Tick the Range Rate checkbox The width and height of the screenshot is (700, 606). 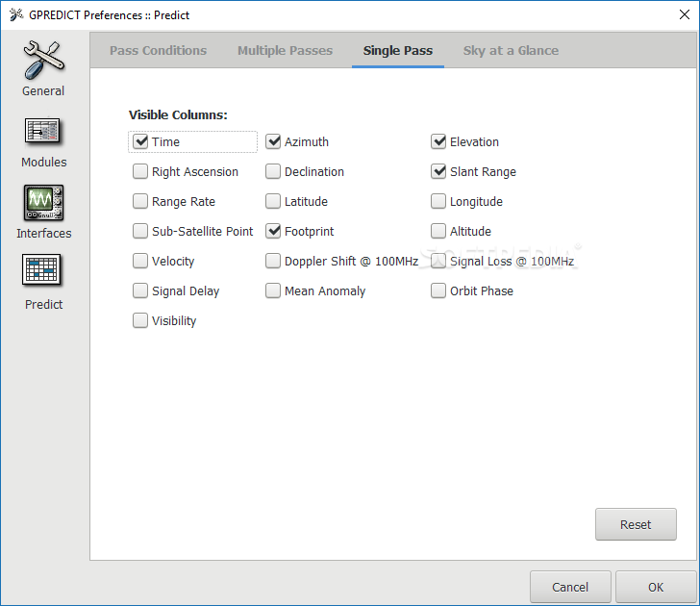[x=140, y=201]
